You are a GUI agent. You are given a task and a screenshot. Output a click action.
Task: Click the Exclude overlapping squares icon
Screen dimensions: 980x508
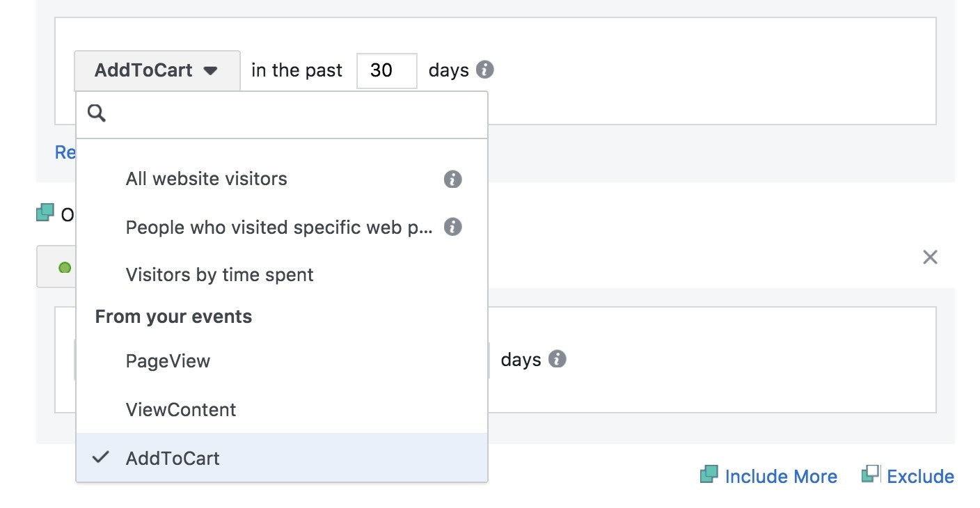(x=871, y=475)
